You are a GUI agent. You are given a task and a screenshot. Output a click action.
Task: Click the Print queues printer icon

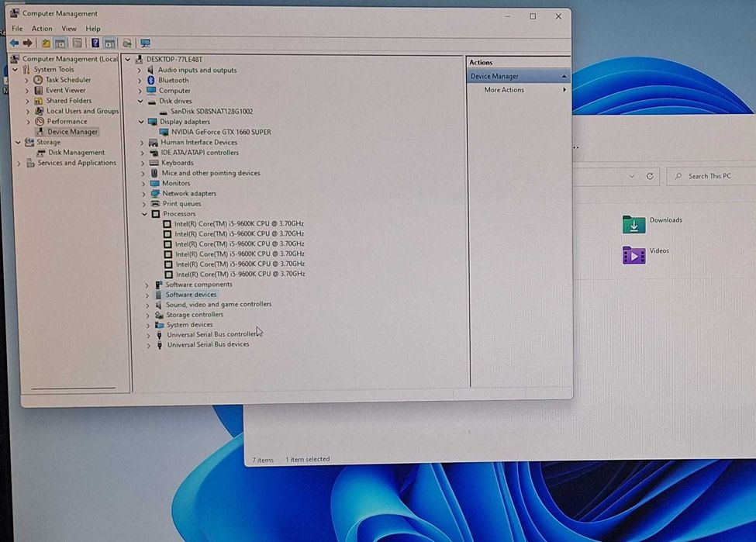pos(155,203)
